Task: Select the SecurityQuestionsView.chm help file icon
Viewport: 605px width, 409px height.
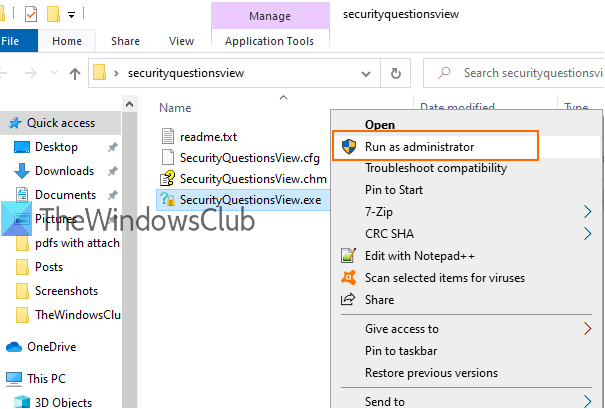Action: (168, 178)
